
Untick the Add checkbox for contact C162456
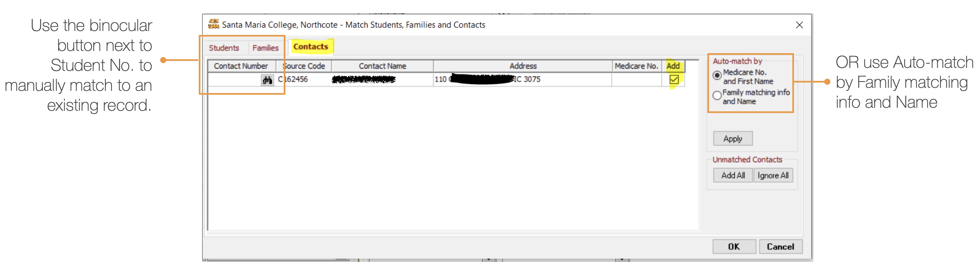pos(674,80)
